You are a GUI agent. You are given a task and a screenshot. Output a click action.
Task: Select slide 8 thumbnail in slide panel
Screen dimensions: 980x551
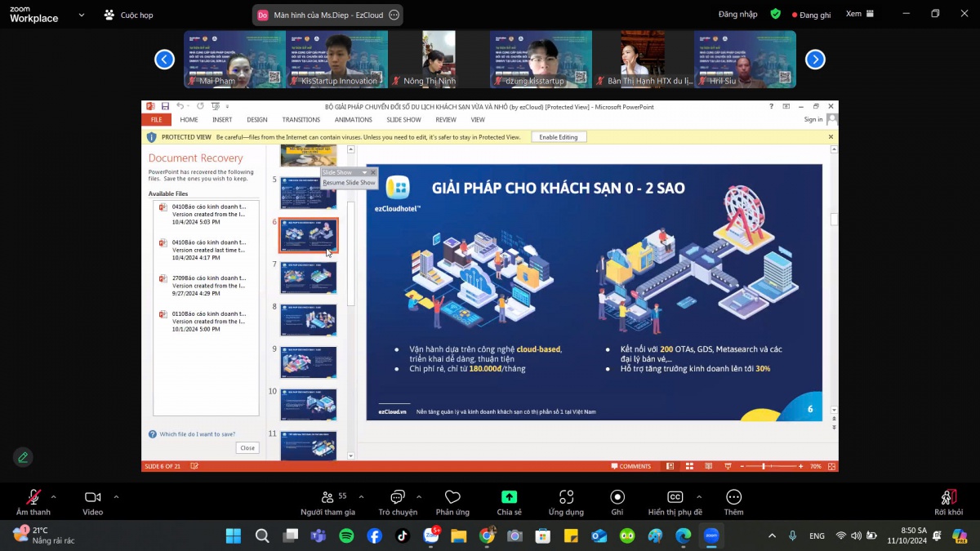309,320
